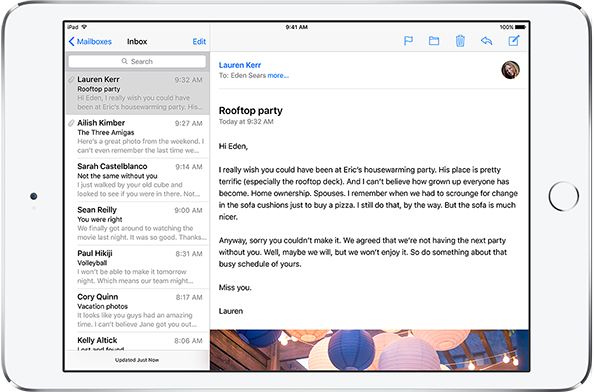
Task: Tap the inbox Search field
Action: [137, 61]
